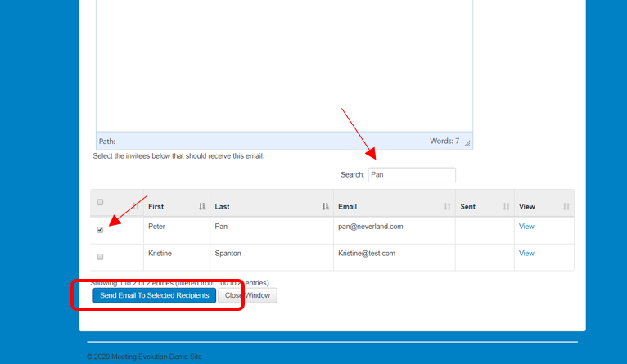Click the Last column sort icon

click(326, 207)
